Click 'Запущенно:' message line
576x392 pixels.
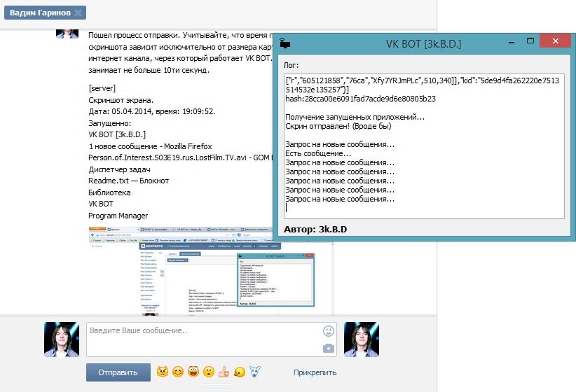[110, 123]
